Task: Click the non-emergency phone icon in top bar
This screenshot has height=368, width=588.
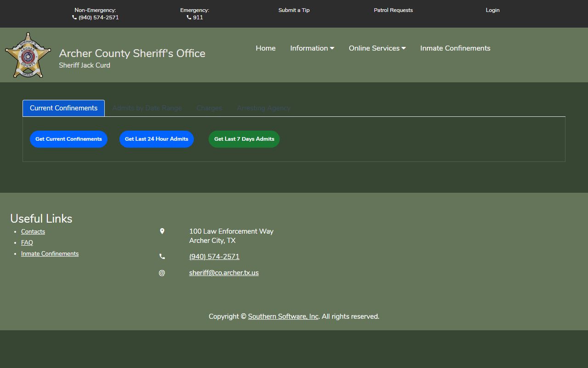Action: [74, 17]
